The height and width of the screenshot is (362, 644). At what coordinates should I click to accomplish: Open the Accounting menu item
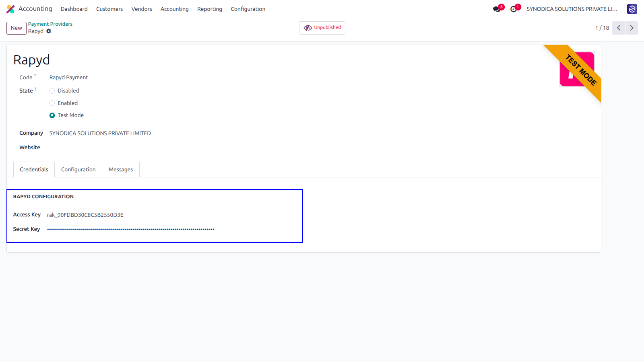175,9
